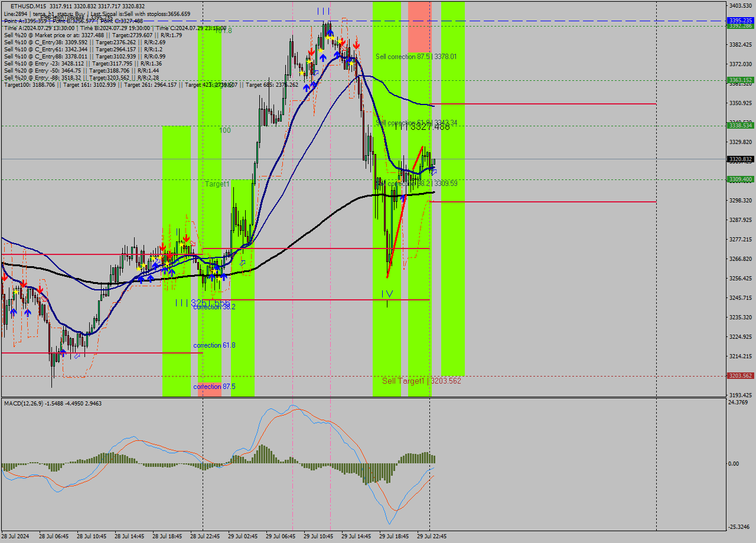Click the red 3203.562 price tag on axis

pyautogui.click(x=740, y=376)
